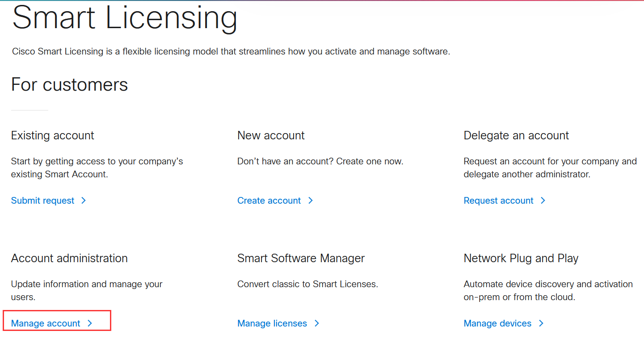Image resolution: width=644 pixels, height=339 pixels.
Task: Click the Existing account heading
Action: (52, 135)
